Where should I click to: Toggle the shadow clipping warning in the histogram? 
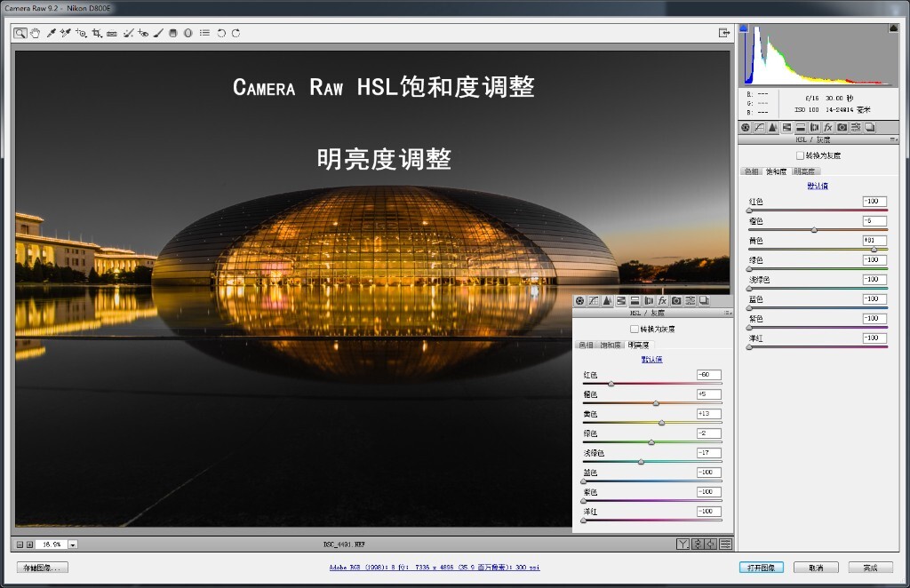click(744, 28)
